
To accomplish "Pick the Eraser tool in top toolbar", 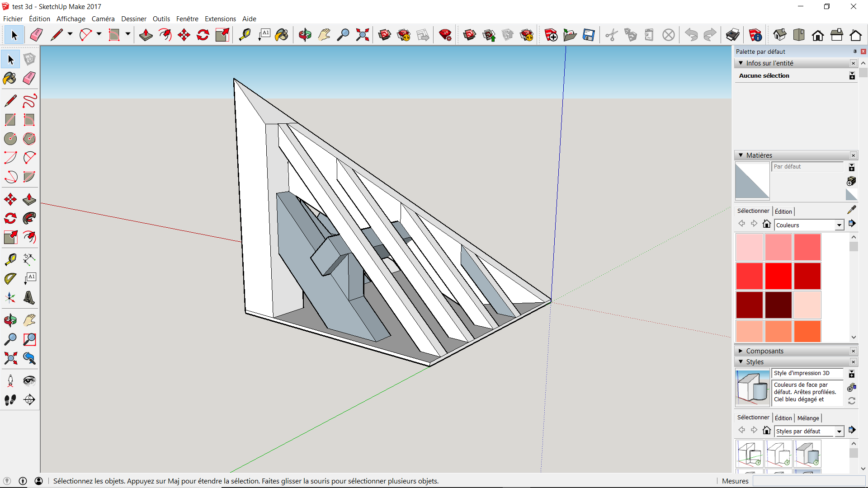I will (36, 35).
